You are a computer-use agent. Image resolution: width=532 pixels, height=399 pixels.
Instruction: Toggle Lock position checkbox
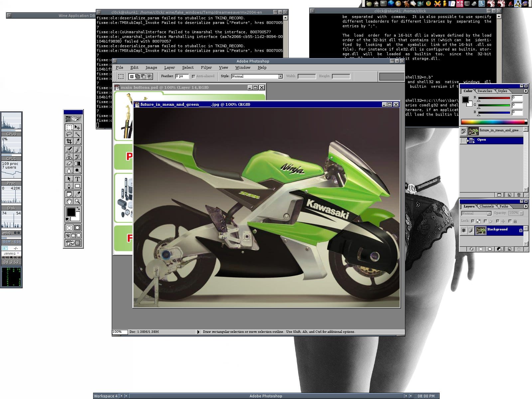(x=498, y=221)
